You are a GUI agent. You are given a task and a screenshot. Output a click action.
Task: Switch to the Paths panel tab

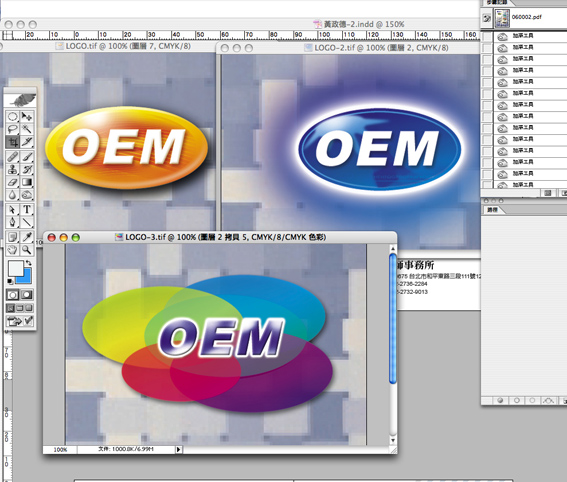(x=493, y=209)
